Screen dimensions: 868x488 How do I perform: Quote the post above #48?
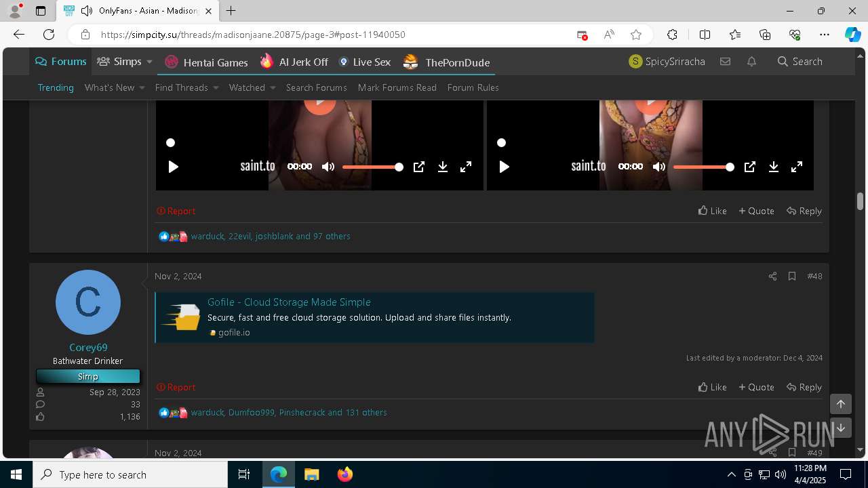(x=756, y=211)
